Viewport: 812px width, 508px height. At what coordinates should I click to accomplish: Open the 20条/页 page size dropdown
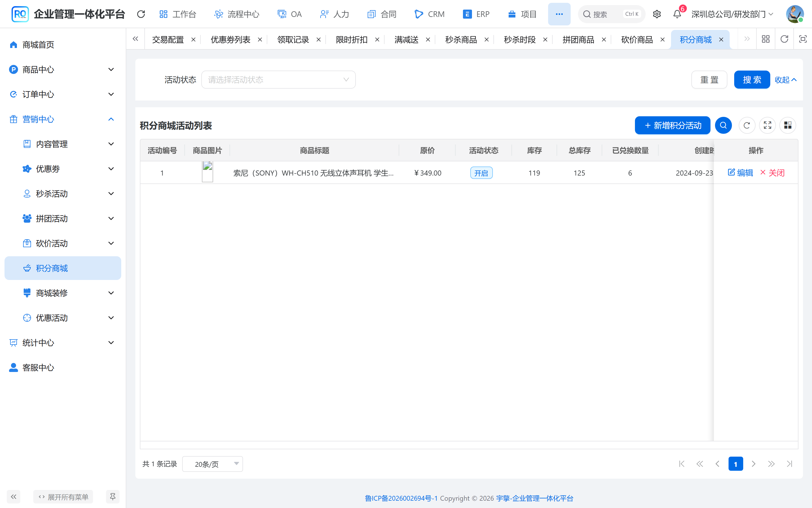212,464
